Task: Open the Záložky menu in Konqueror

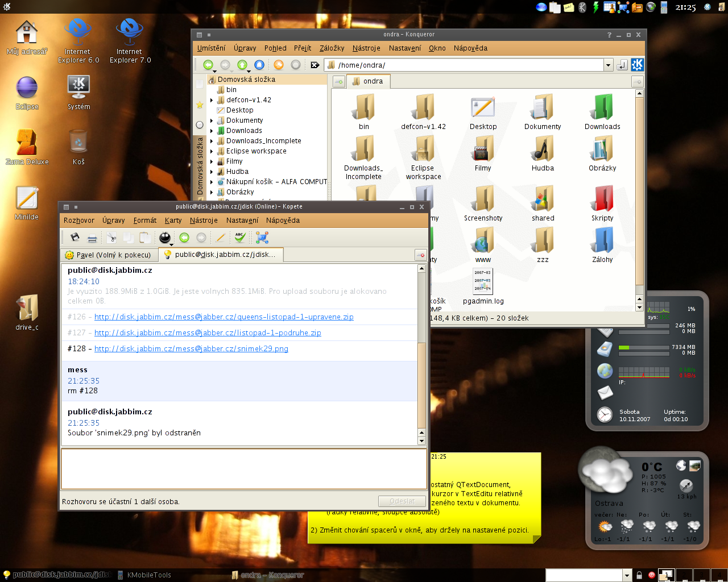Action: [332, 48]
